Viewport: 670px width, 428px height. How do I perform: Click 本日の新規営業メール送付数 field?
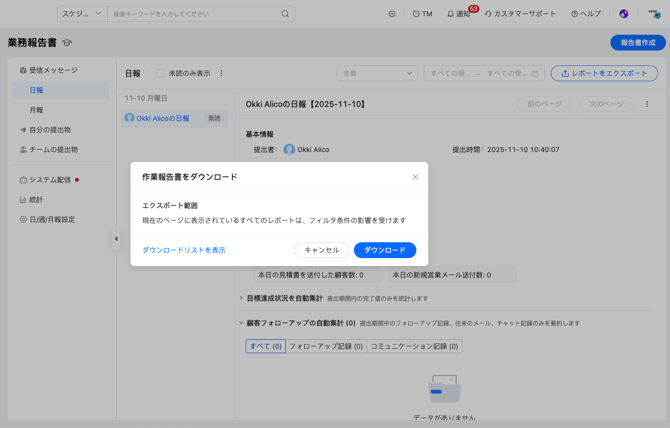(x=453, y=275)
